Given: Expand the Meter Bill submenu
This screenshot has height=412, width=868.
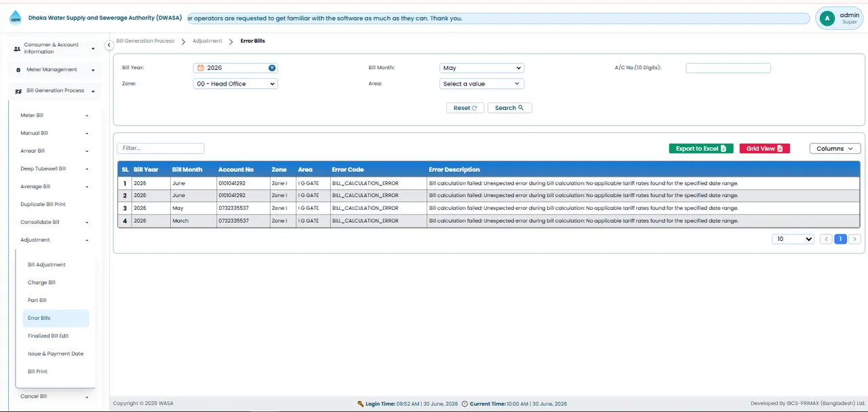Looking at the screenshot, I should coord(55,115).
